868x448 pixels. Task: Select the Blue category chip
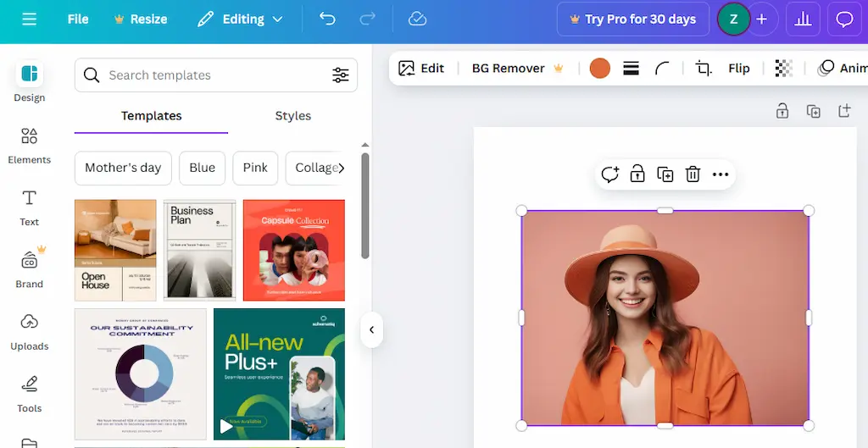(202, 169)
